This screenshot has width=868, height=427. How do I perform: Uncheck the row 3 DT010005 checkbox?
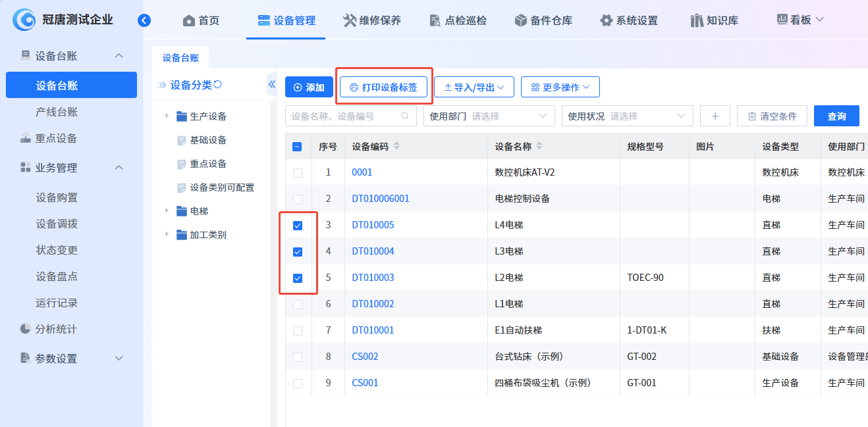(298, 226)
